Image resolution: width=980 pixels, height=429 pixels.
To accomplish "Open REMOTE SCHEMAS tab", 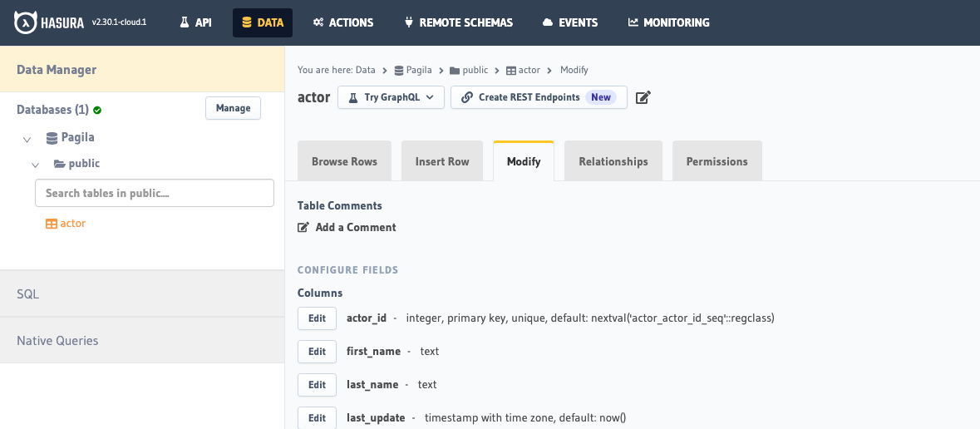I will click(x=459, y=22).
